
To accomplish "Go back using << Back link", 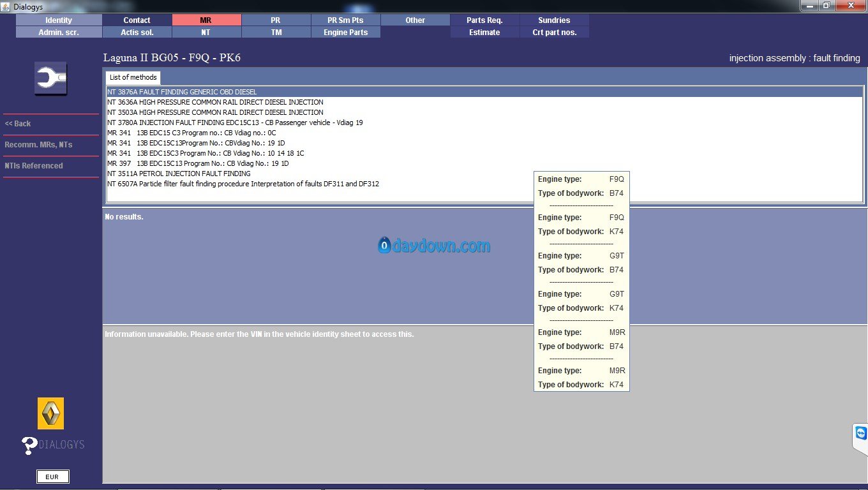I will pos(18,124).
